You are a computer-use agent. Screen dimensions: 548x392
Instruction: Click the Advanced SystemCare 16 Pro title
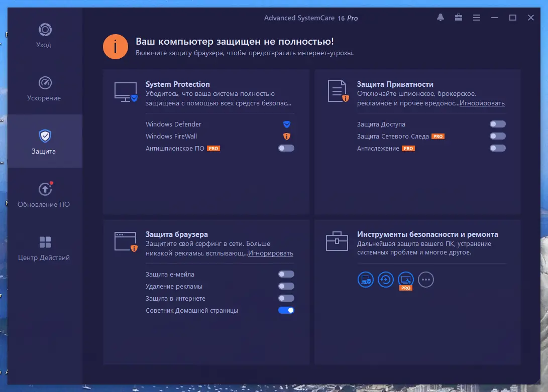311,18
